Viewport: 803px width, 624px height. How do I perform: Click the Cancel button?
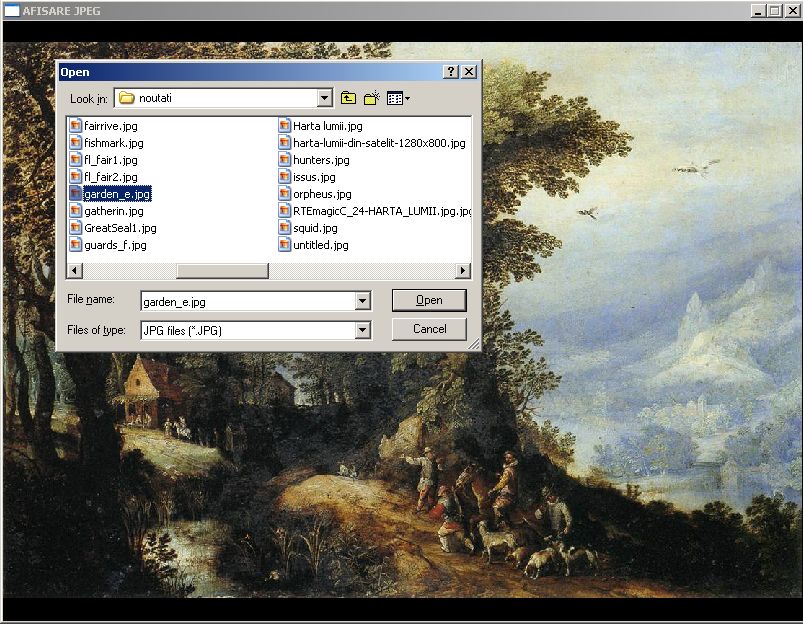[429, 329]
